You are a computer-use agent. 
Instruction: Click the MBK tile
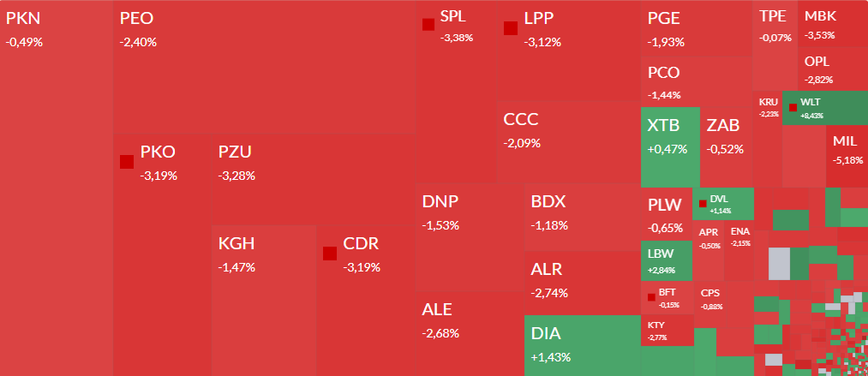[831, 24]
